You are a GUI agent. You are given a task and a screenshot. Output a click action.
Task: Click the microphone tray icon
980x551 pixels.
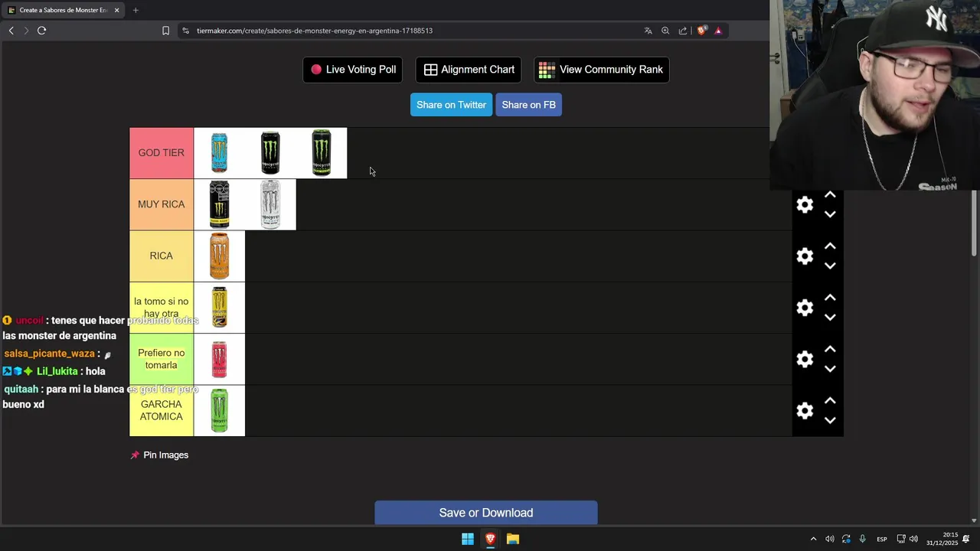[862, 539]
